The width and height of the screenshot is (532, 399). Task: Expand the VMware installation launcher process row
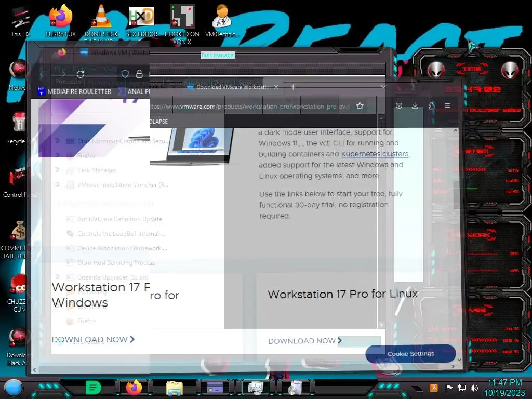click(x=57, y=184)
